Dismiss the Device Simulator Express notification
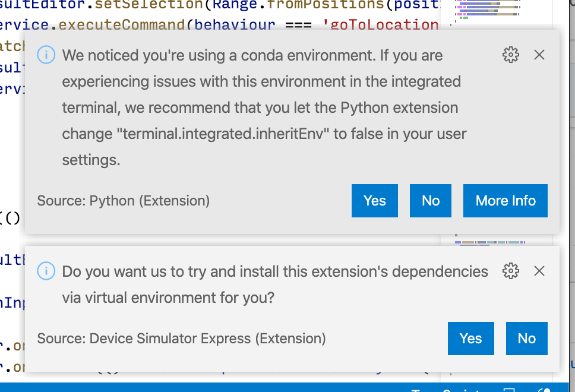 tap(539, 271)
